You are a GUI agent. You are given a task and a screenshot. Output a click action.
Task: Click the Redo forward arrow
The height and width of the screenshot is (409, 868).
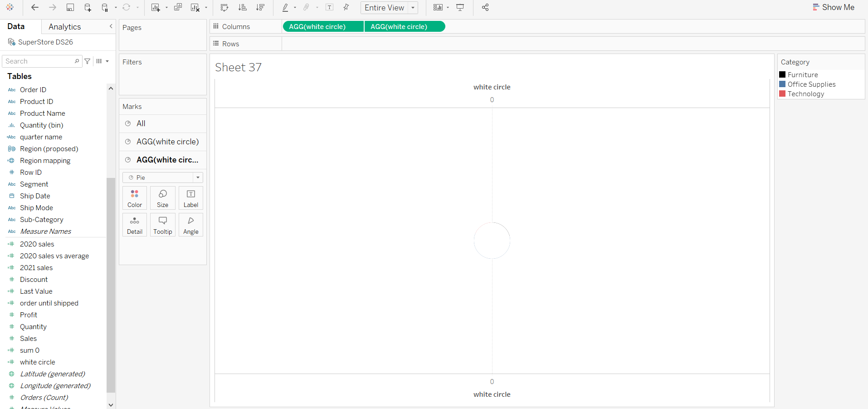[x=53, y=7]
